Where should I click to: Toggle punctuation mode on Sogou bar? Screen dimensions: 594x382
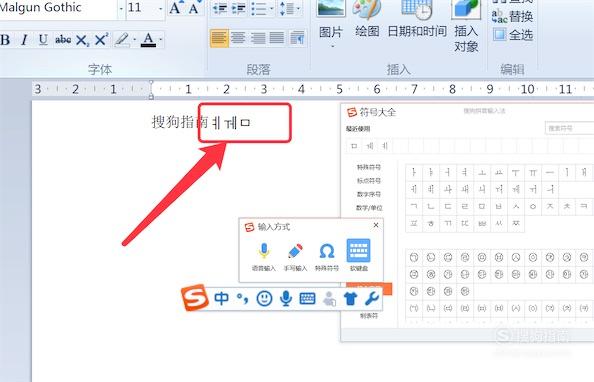click(x=242, y=299)
